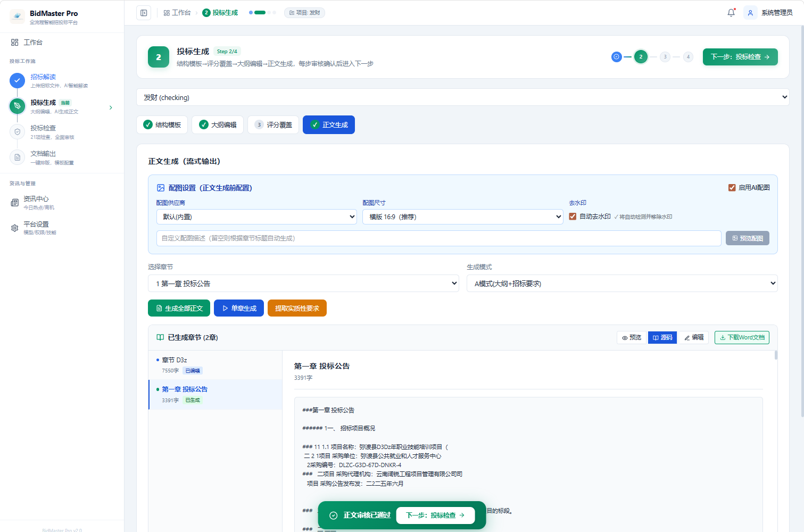Click the chapter content panel scrollbar

tap(776, 355)
